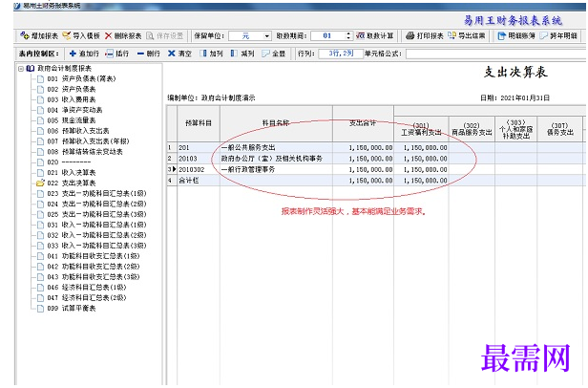Click 导出结果 export result button
The width and height of the screenshot is (588, 388).
pyautogui.click(x=467, y=35)
